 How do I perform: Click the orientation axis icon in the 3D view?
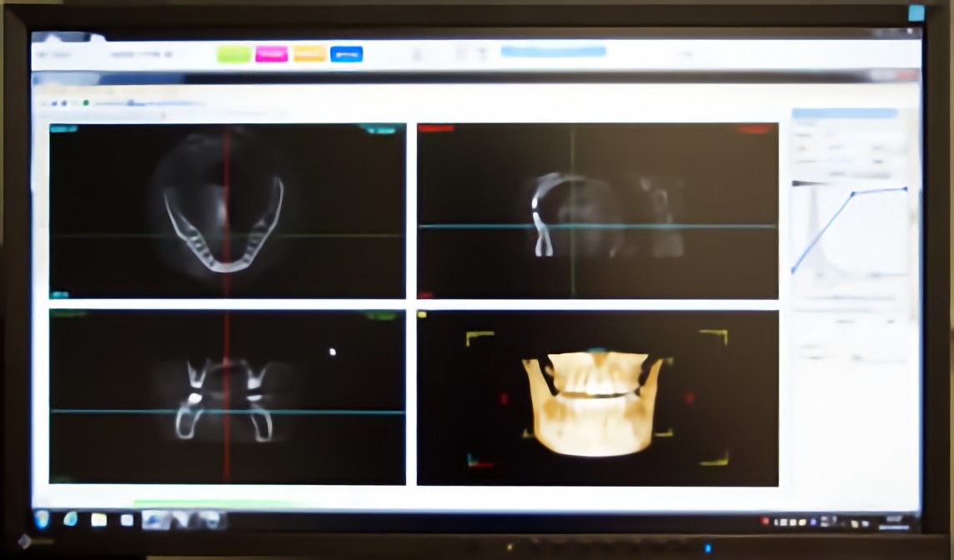(473, 459)
